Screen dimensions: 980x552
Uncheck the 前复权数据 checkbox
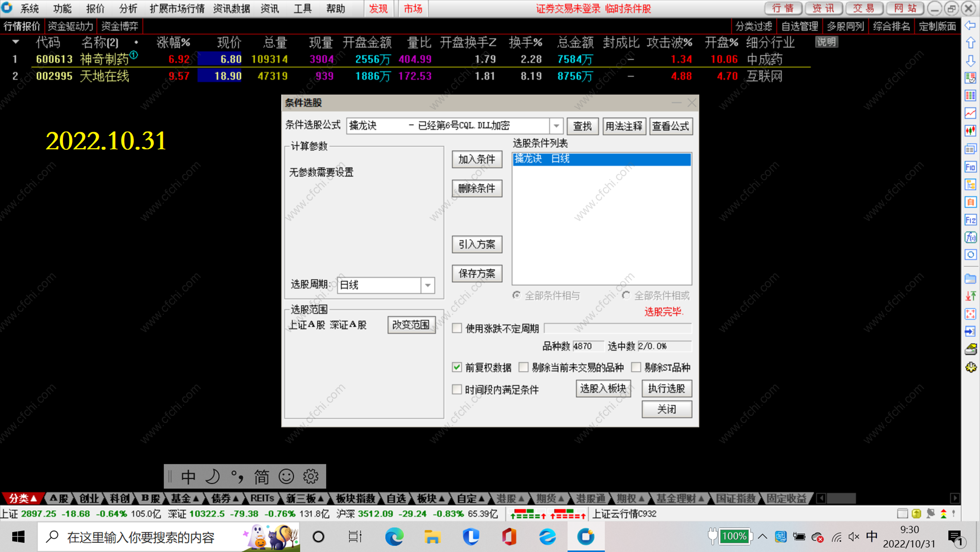(457, 367)
